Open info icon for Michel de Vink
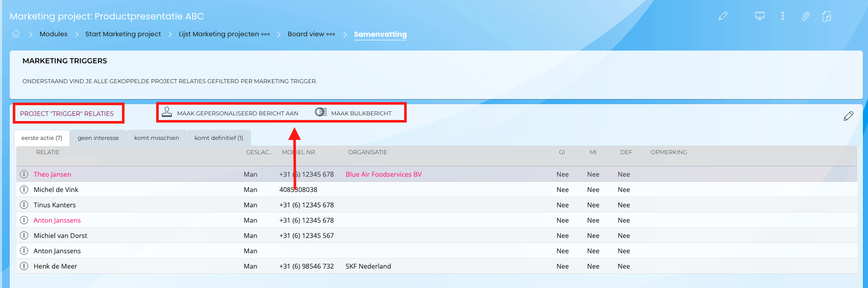 (24, 189)
